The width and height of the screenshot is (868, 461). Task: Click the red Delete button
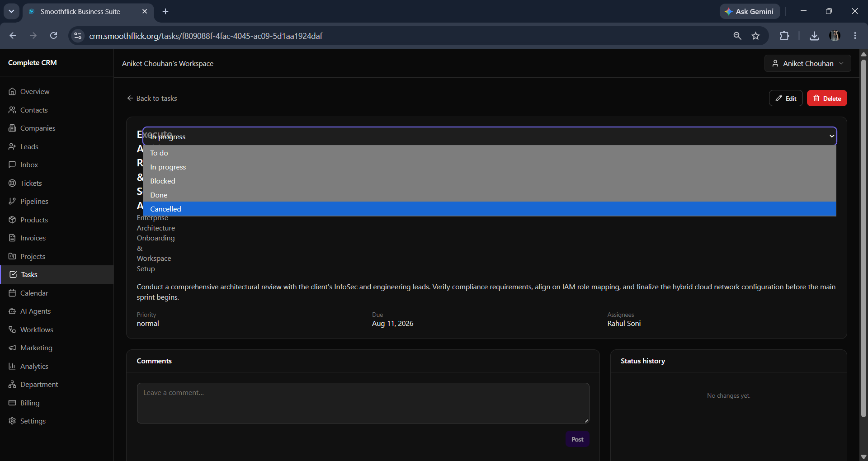tap(827, 98)
